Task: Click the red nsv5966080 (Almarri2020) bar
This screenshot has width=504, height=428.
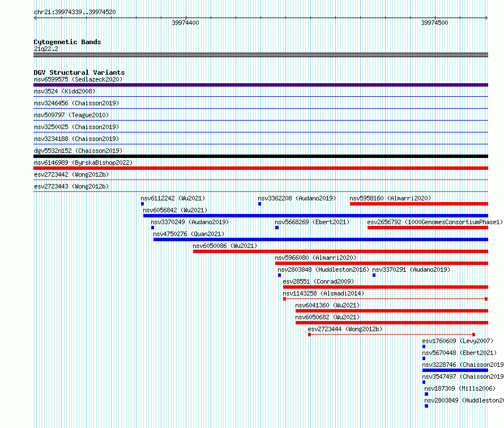Action: tap(382, 263)
